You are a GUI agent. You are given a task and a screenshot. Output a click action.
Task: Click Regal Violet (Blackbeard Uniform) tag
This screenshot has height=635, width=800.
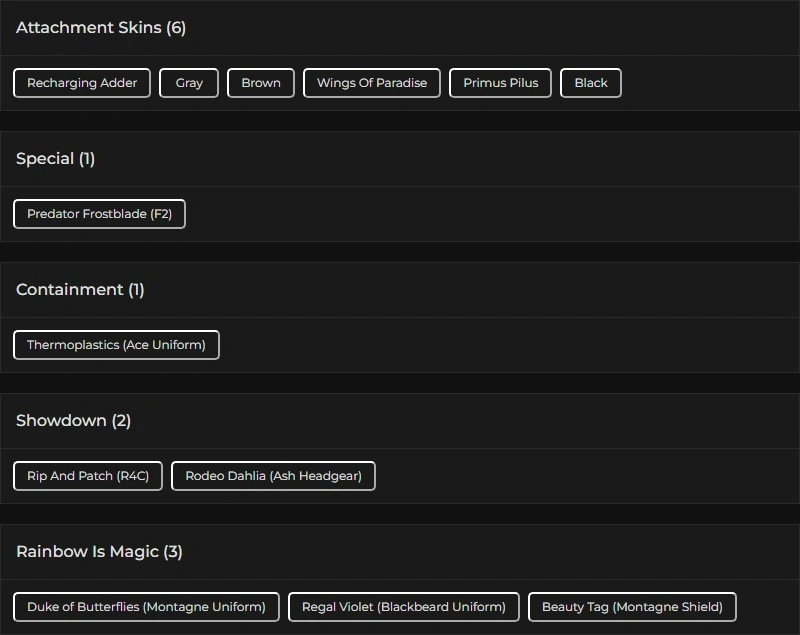coord(404,607)
